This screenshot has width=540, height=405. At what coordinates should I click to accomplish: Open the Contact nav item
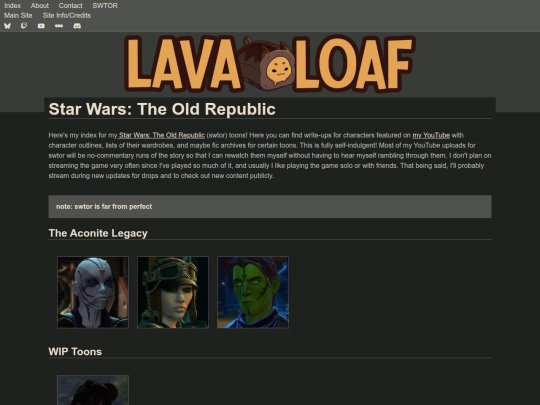[x=70, y=6]
